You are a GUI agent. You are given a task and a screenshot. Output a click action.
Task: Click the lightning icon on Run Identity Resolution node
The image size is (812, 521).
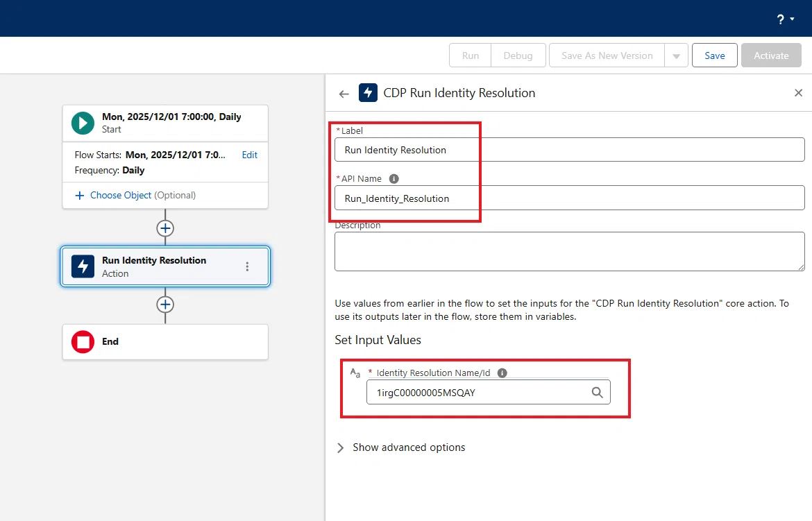coord(83,266)
